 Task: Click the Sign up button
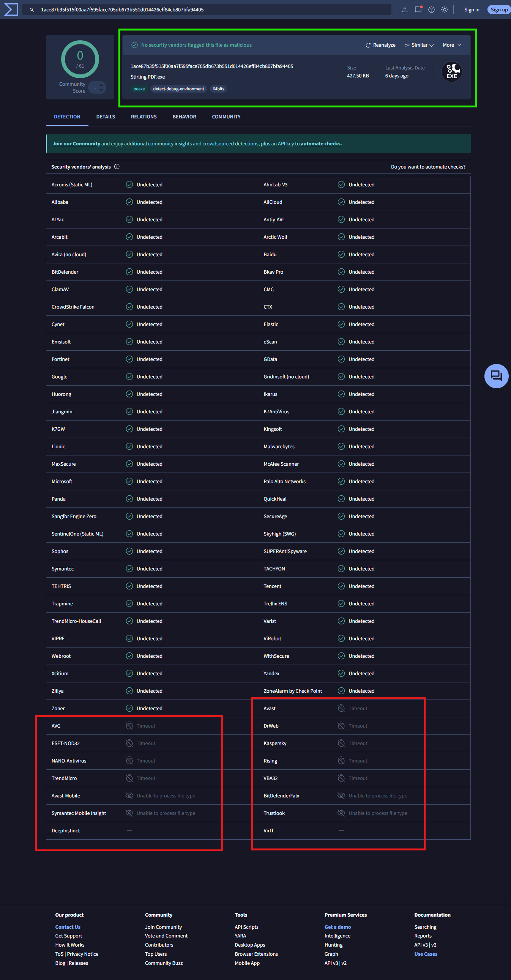(x=499, y=10)
